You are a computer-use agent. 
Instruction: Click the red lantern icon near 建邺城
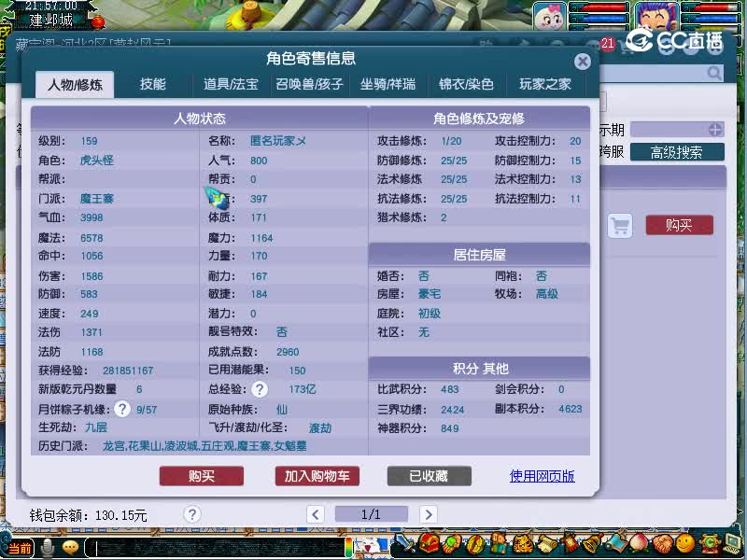click(x=98, y=21)
